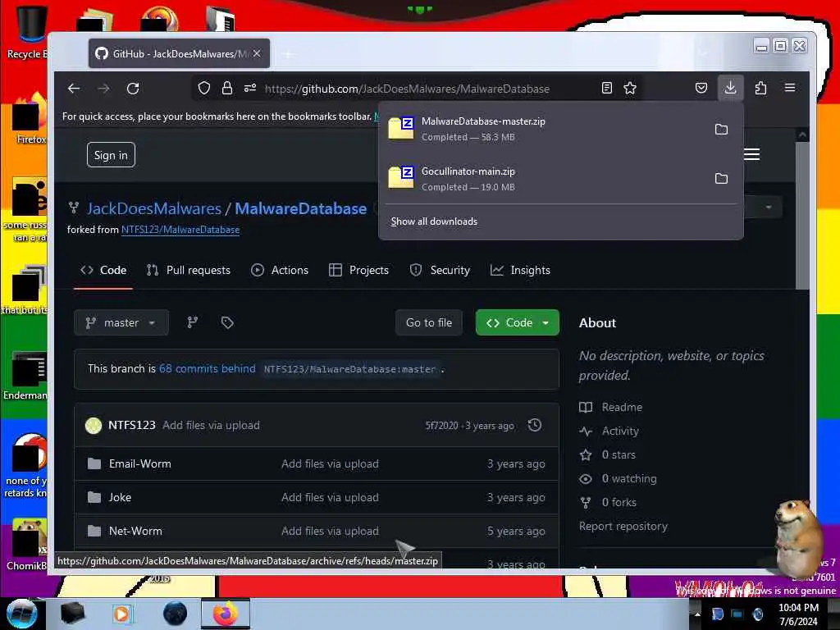840x630 pixels.
Task: Open the Email-Worm folder
Action: click(139, 464)
